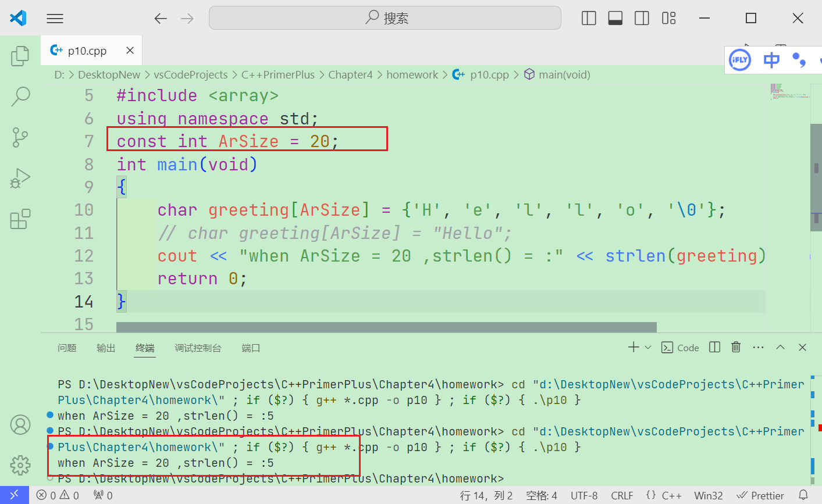
Task: Click the code minimap preview
Action: (789, 92)
